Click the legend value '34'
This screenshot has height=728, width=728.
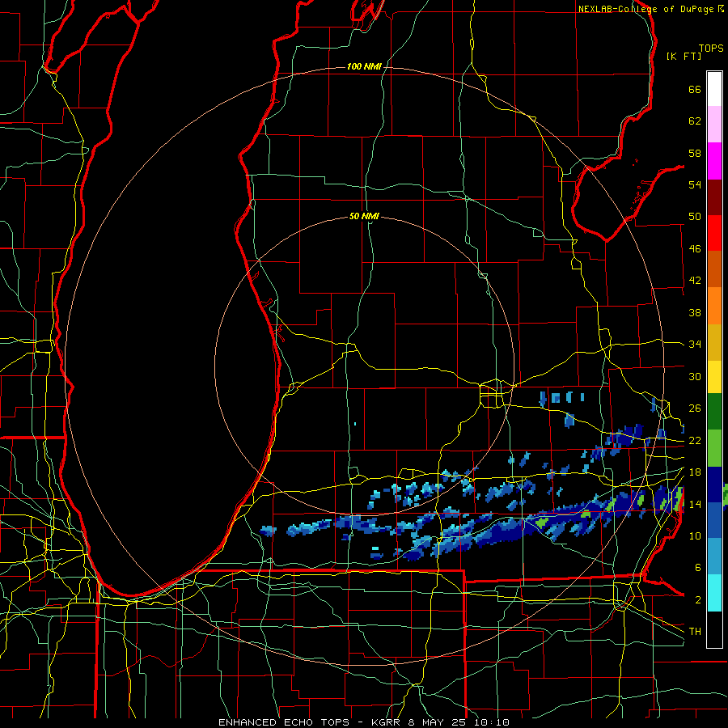coord(695,345)
